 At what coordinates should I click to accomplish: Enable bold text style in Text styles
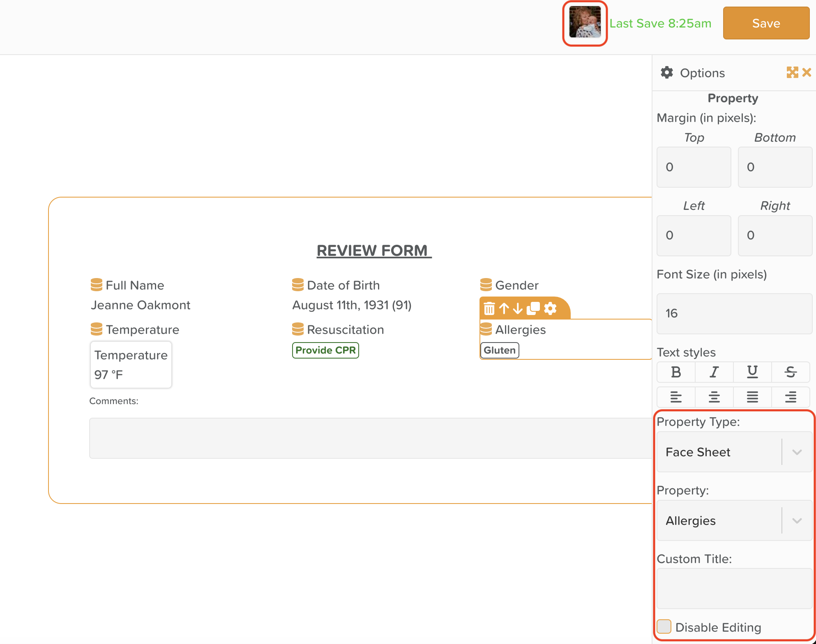pyautogui.click(x=675, y=372)
